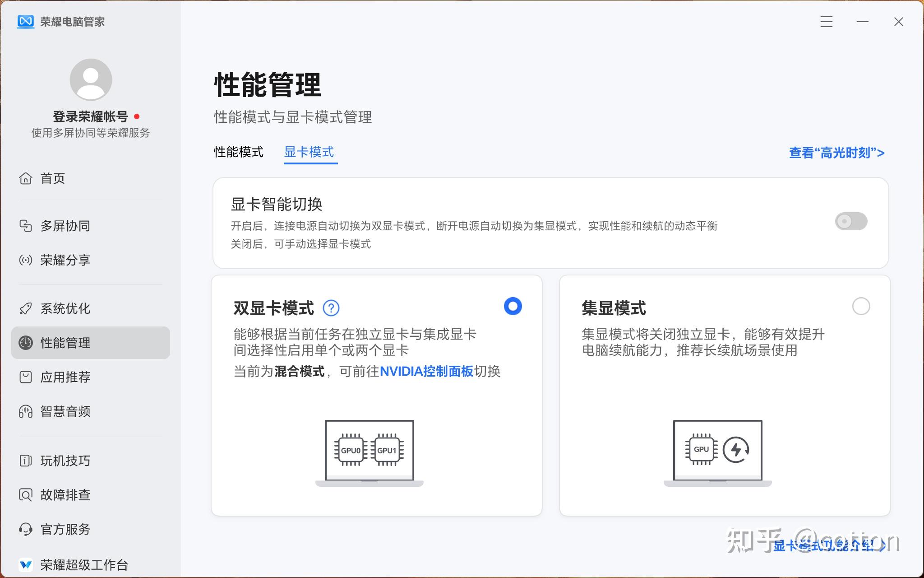Click the 显卡智能切换 card title

pyautogui.click(x=277, y=204)
